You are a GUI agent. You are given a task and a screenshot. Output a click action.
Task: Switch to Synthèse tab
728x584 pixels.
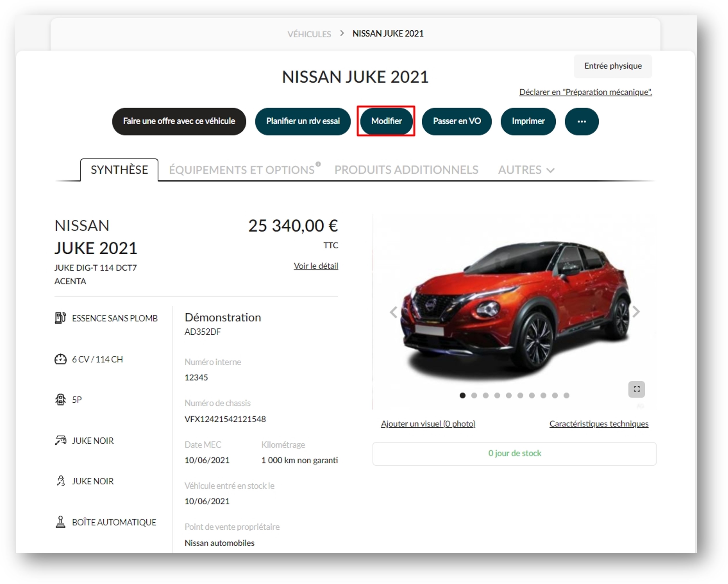coord(119,170)
